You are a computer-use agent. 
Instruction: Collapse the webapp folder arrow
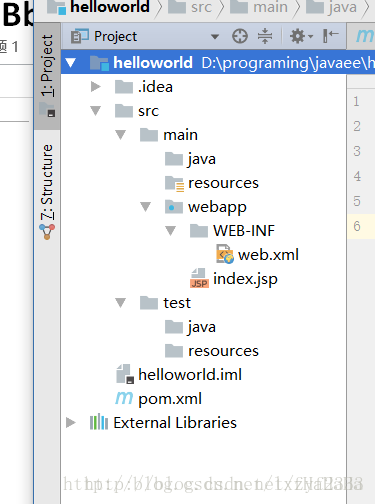tap(145, 207)
